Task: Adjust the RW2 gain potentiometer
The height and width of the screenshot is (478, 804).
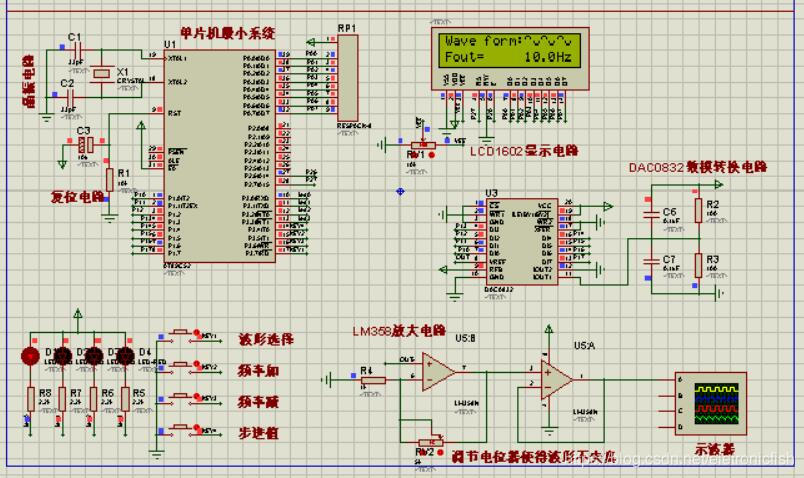Action: pyautogui.click(x=431, y=442)
